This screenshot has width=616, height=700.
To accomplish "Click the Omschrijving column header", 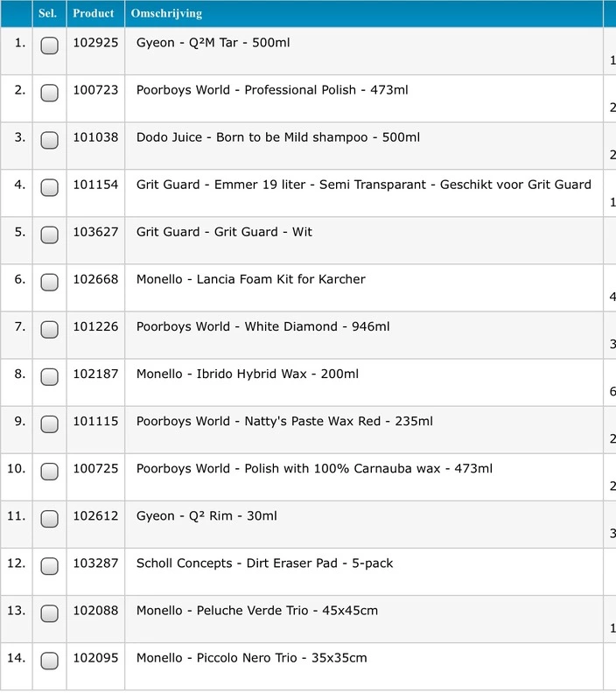I will (x=166, y=13).
